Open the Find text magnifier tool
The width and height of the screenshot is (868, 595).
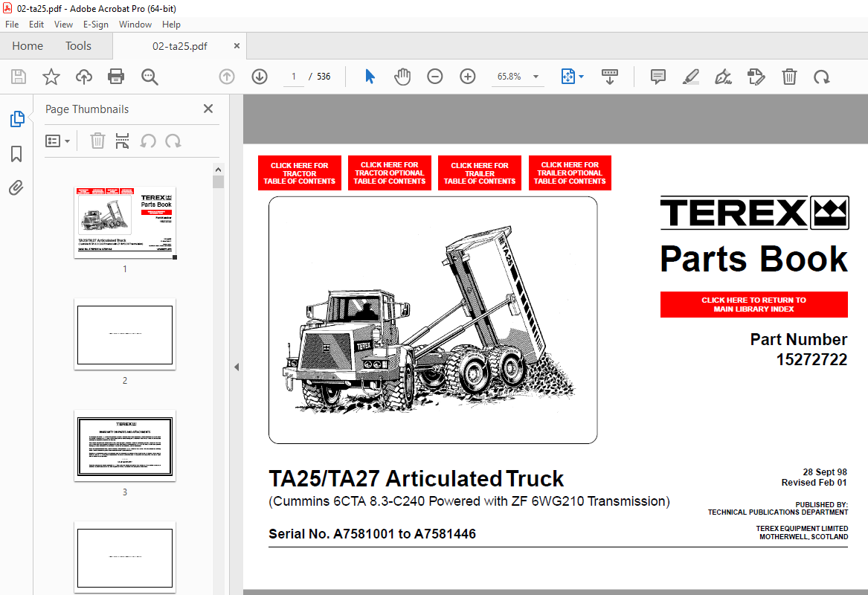[x=150, y=77]
